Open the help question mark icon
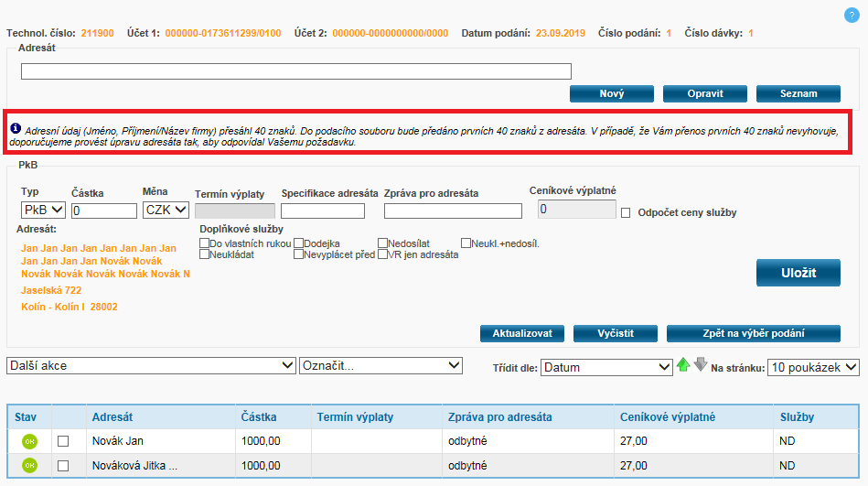The height and width of the screenshot is (486, 868). [852, 16]
